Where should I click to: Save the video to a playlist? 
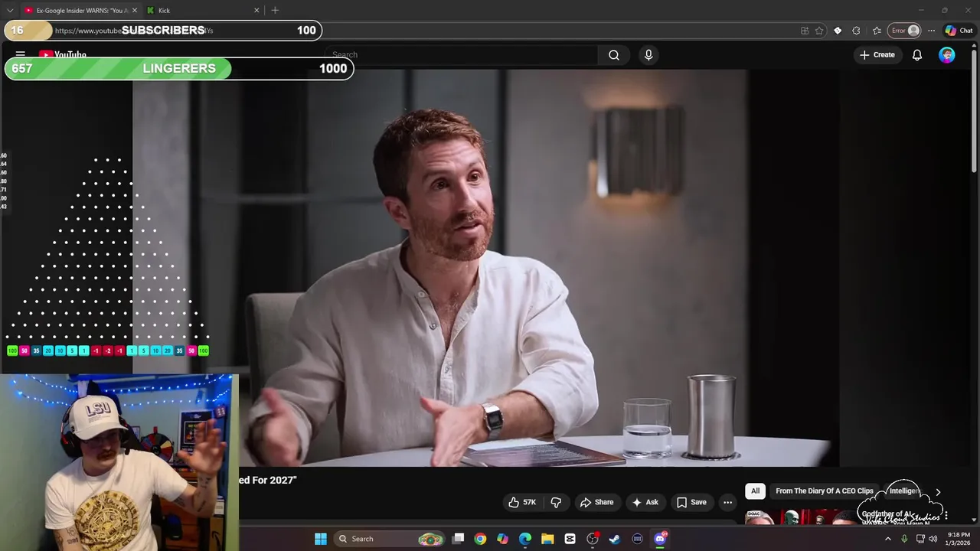(691, 502)
